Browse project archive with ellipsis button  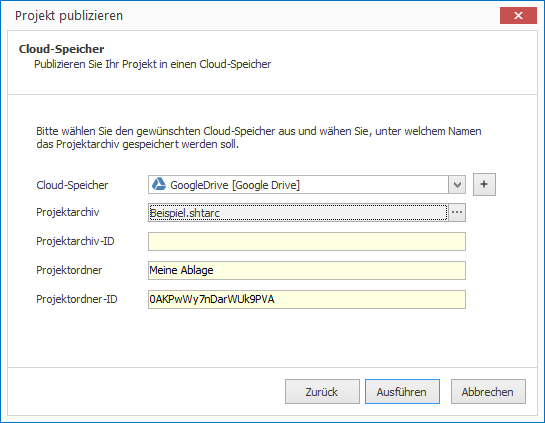click(x=457, y=212)
